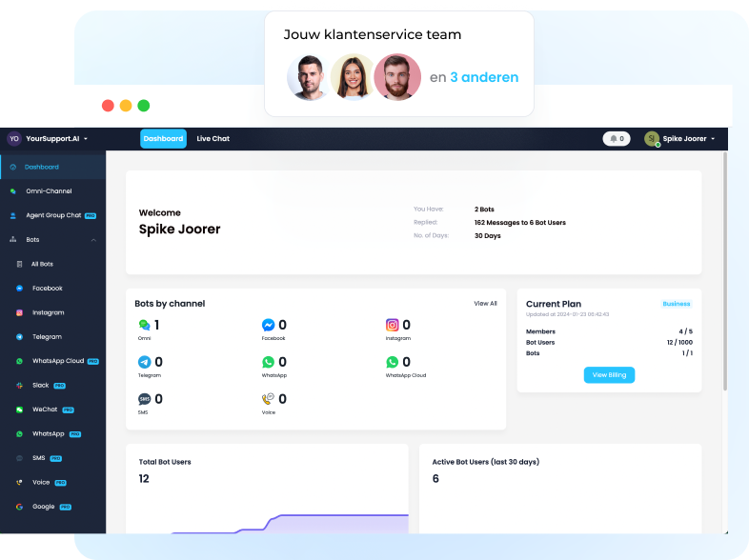Open View All bots link
The image size is (749, 560).
[485, 304]
